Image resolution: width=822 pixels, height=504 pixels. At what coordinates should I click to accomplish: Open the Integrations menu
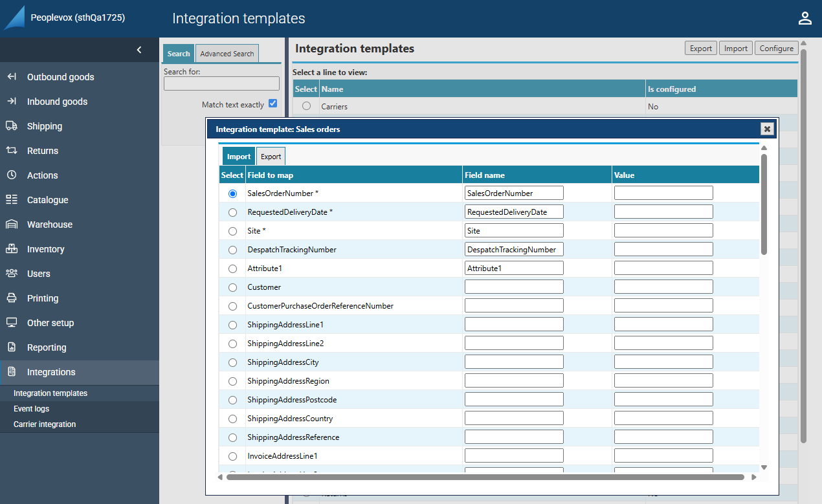[x=80, y=372]
